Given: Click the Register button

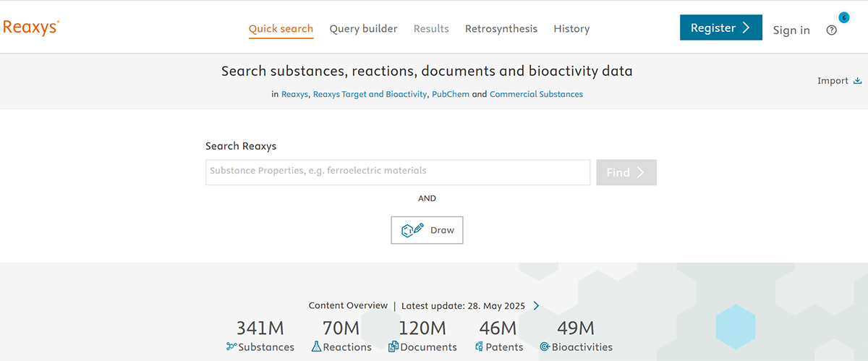Looking at the screenshot, I should click(x=721, y=27).
